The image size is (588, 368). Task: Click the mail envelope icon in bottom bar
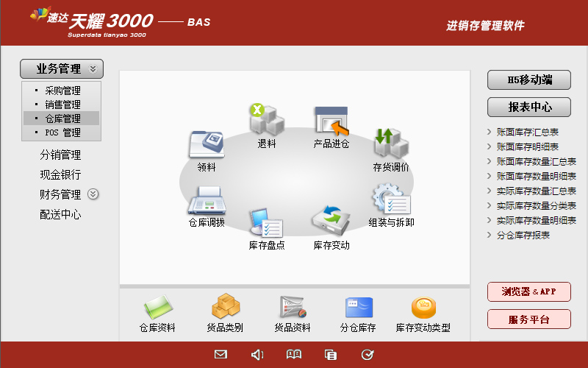220,355
